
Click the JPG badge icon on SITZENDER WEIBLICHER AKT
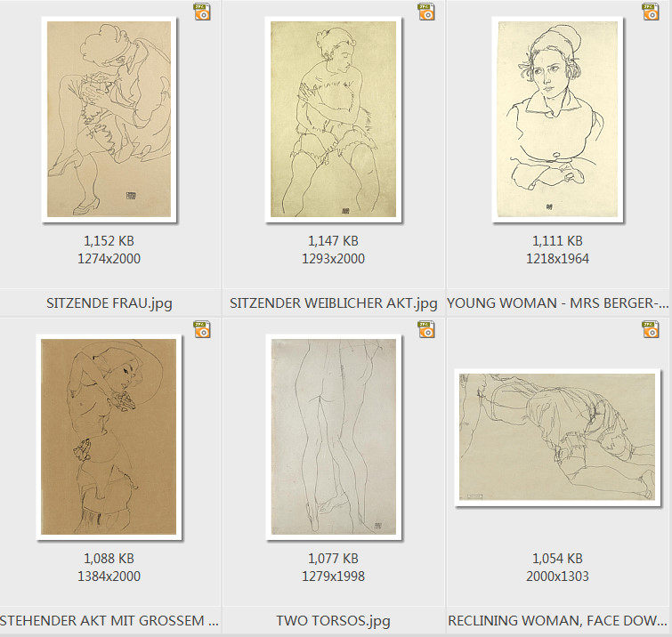tap(426, 12)
